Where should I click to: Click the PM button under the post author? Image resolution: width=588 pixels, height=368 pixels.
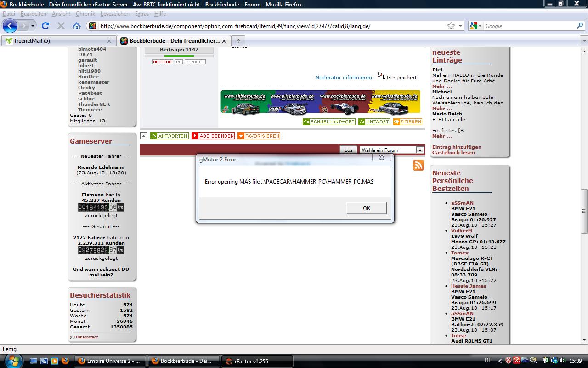point(179,62)
